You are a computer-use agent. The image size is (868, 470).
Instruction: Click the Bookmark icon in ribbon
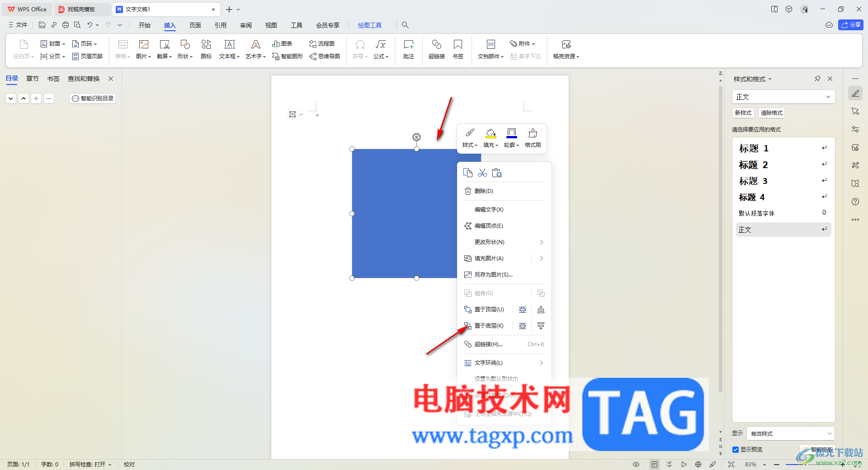[x=458, y=49]
